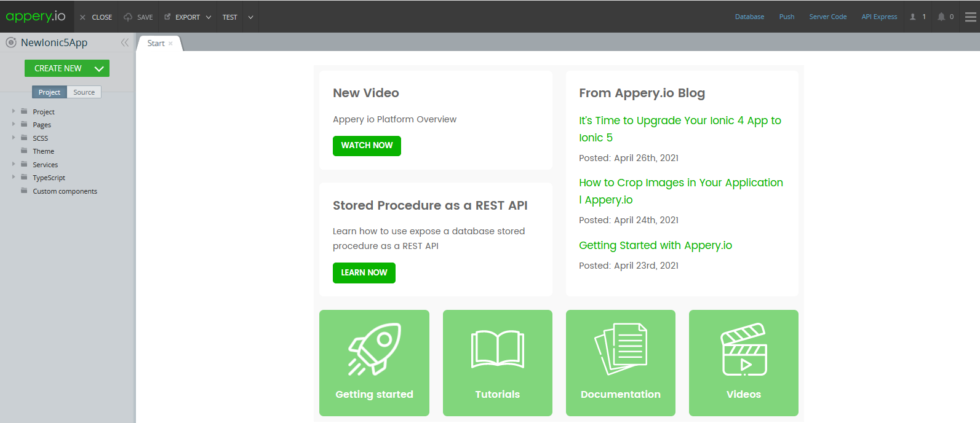Open the Tutorials book tile

[498, 363]
